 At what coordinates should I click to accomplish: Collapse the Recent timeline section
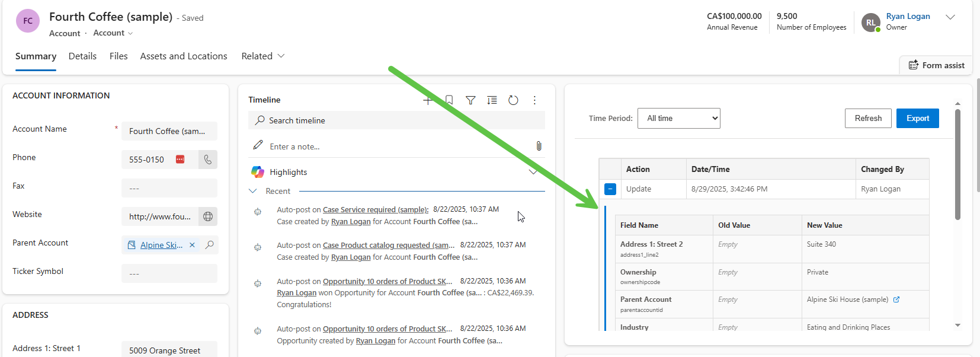[253, 191]
